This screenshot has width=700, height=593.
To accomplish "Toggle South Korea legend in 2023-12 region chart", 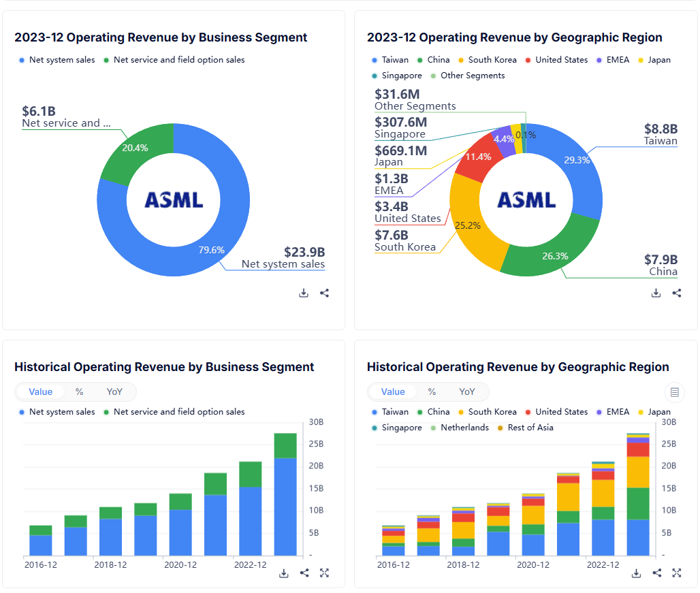I will (488, 60).
